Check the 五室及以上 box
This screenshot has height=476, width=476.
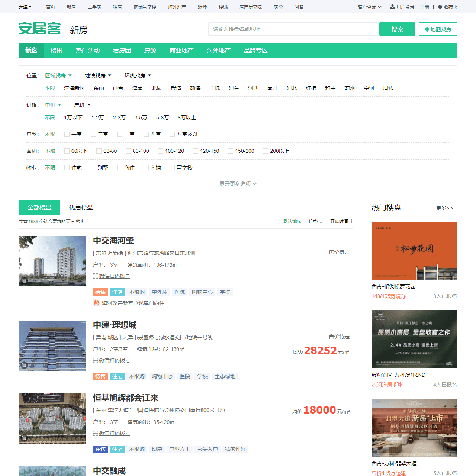tap(172, 134)
